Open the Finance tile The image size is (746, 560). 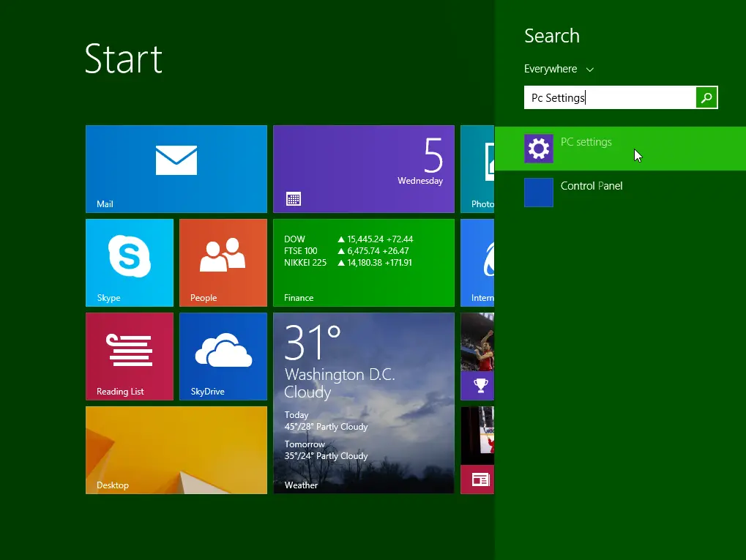(x=364, y=263)
